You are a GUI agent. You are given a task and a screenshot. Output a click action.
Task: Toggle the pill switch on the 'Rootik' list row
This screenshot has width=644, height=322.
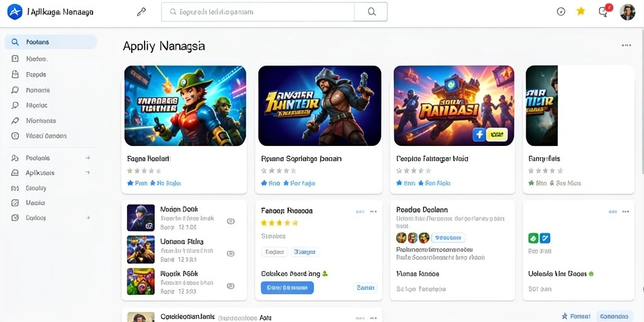(x=231, y=286)
